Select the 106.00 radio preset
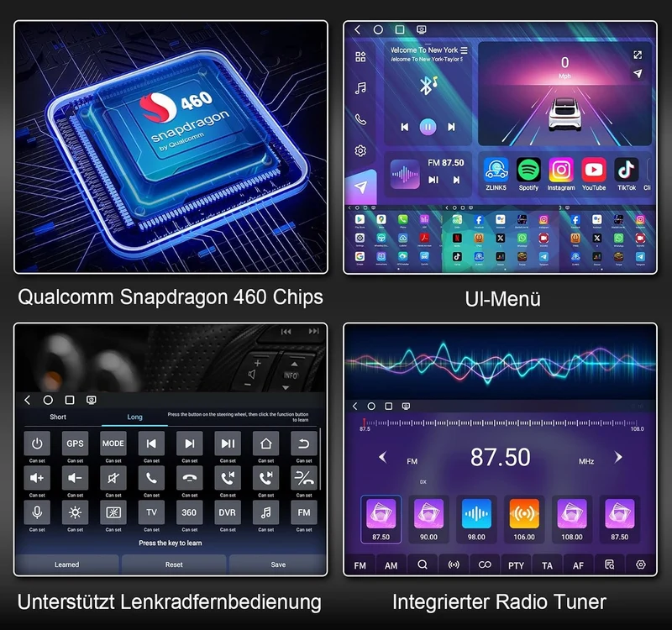Screen dimensions: 672x630 (x=524, y=519)
